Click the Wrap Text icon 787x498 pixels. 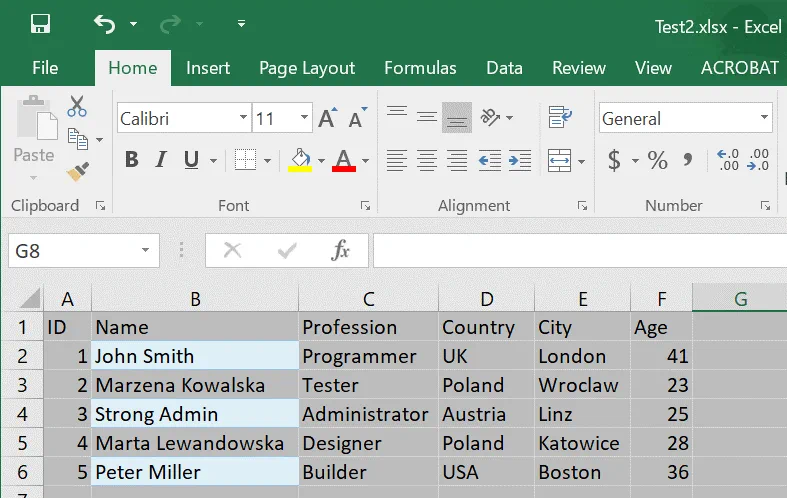pos(560,118)
